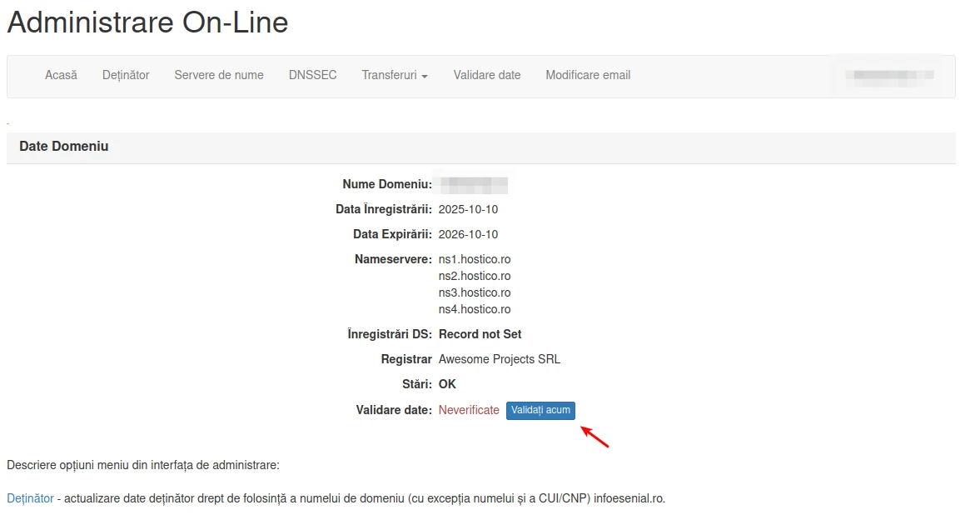This screenshot has width=980, height=520.
Task: Expand the Transferuri dropdown menu
Action: tap(393, 75)
